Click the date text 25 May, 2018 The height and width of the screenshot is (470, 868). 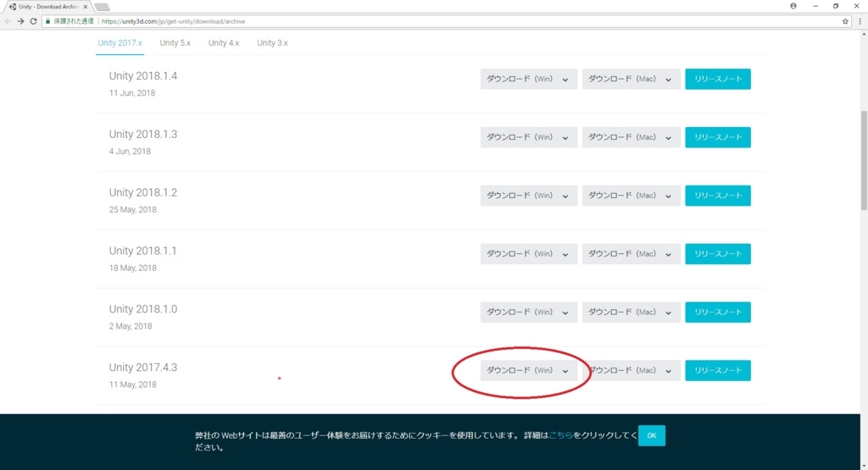point(132,209)
